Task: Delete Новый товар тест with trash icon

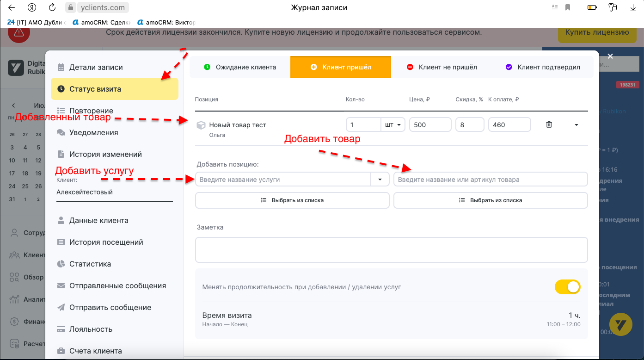Action: (x=549, y=124)
